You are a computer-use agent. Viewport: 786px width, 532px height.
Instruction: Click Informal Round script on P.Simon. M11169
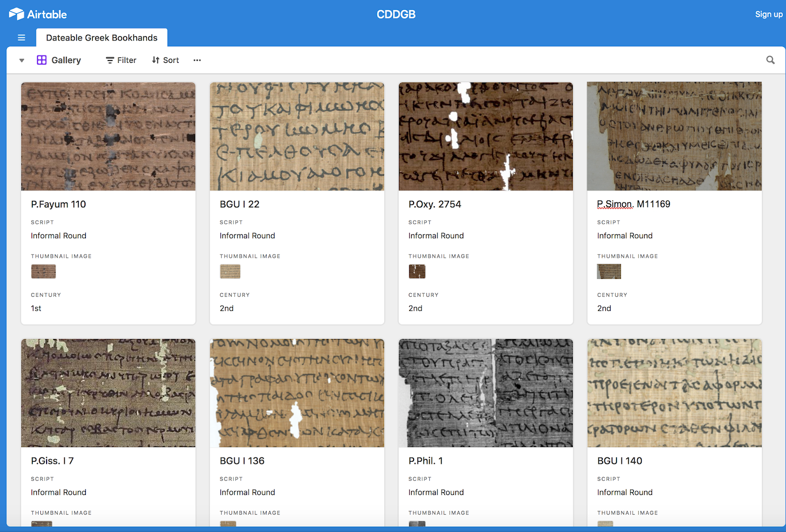point(625,236)
